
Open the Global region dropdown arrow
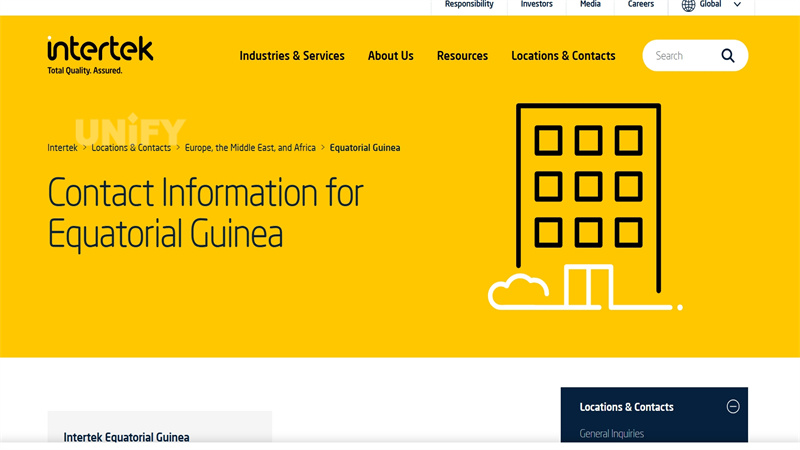click(x=737, y=5)
